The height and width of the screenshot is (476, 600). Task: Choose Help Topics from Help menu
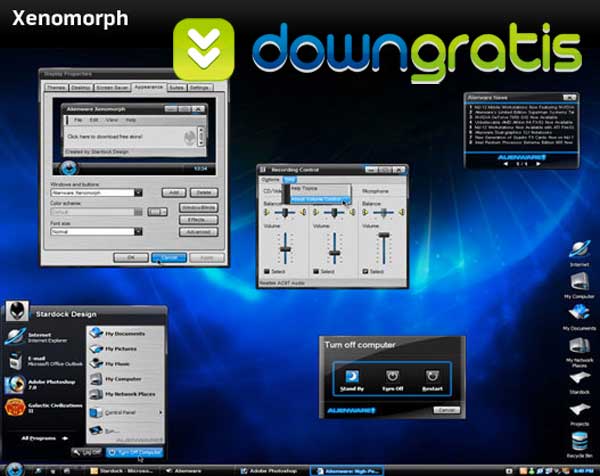(x=319, y=189)
